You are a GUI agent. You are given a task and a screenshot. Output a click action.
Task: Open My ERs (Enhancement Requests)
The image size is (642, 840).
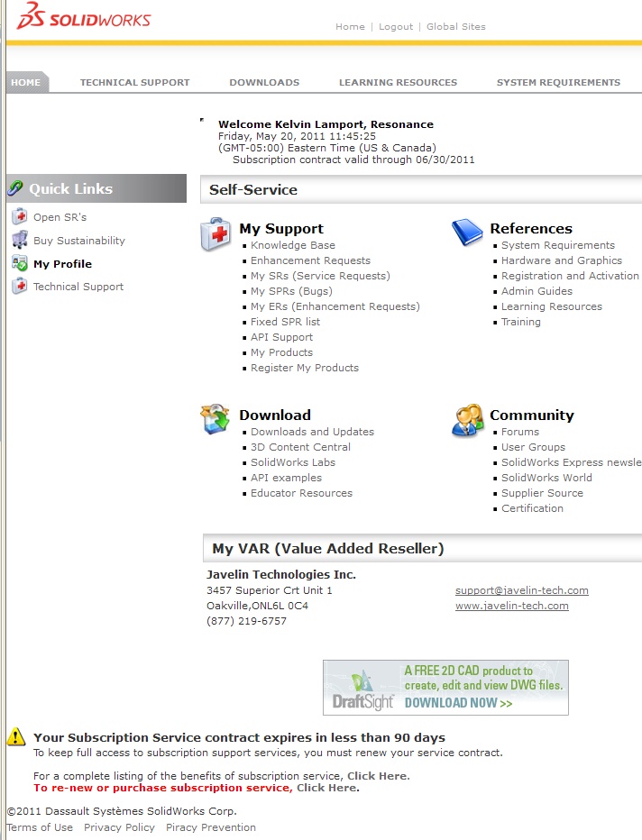(335, 306)
